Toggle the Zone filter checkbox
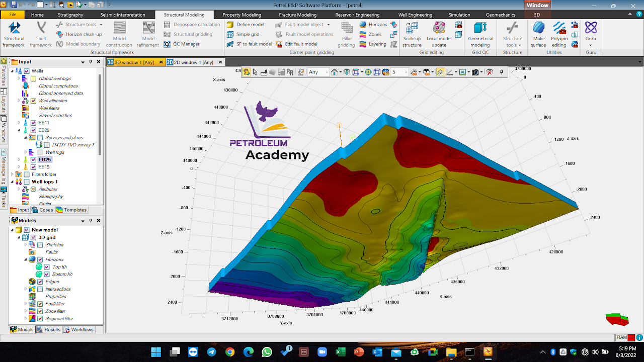Screen dimensions: 644x362 coord(40,311)
